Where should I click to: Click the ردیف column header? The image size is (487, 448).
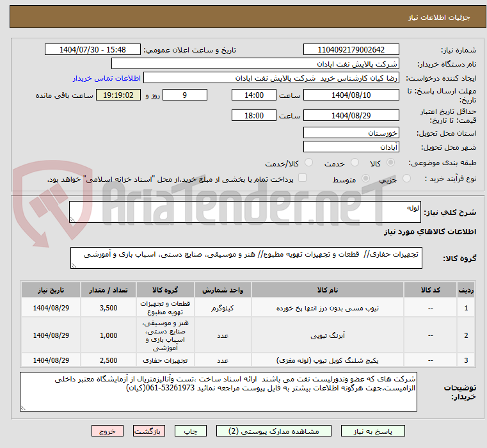[x=466, y=290]
